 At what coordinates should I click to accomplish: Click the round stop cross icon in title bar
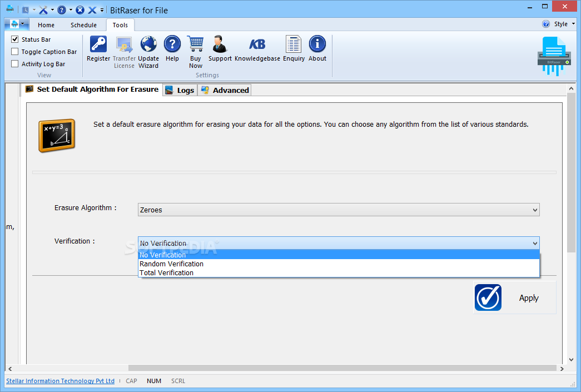point(80,10)
